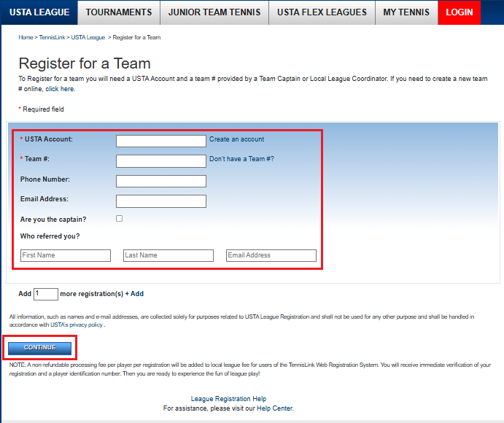Viewport: 504px width, 423px height.
Task: Click the referrer Last Name field
Action: point(168,255)
